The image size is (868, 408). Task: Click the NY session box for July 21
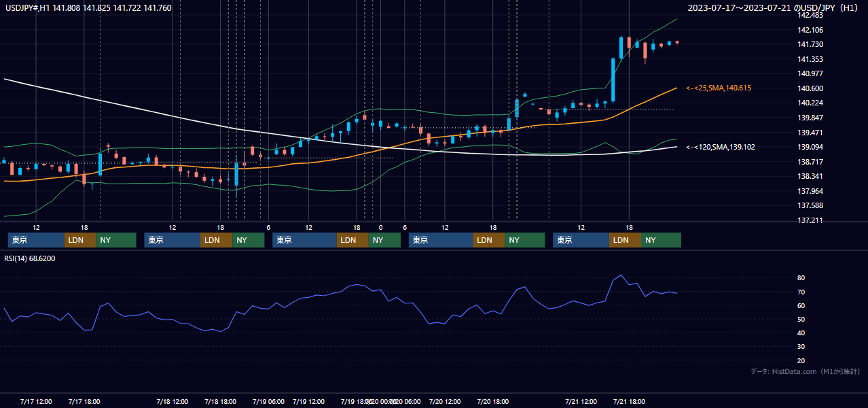pos(661,240)
